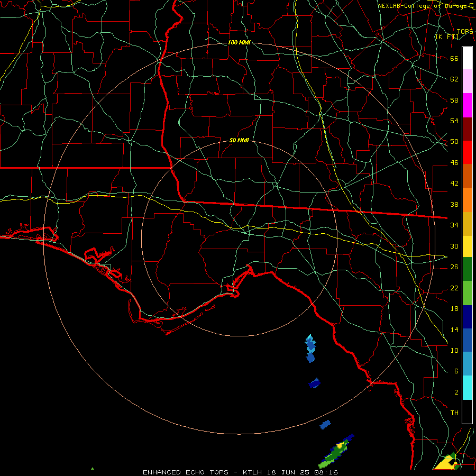The image size is (476, 476).
Task: Click the legend value 30
Action: point(454,246)
